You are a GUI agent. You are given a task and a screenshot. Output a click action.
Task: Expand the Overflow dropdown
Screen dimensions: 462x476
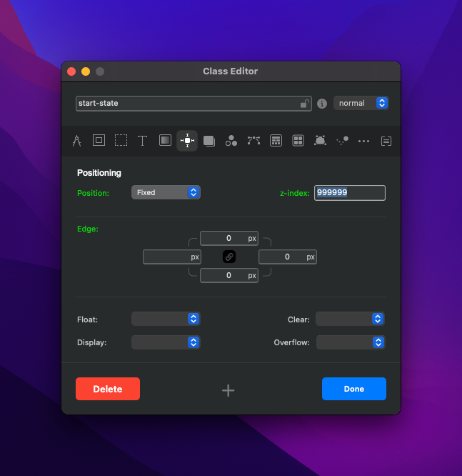[350, 342]
